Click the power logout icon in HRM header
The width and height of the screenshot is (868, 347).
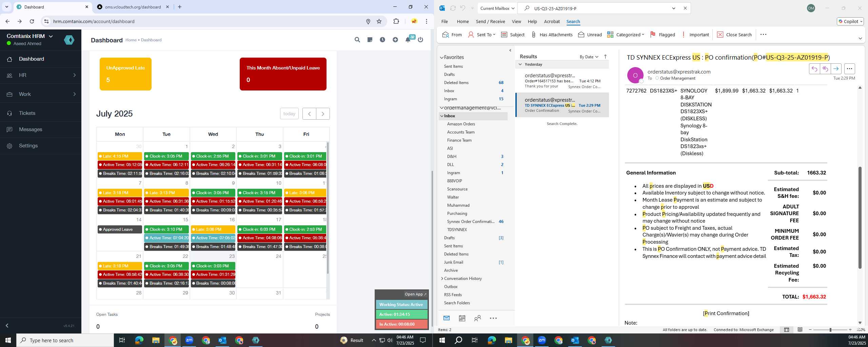420,40
